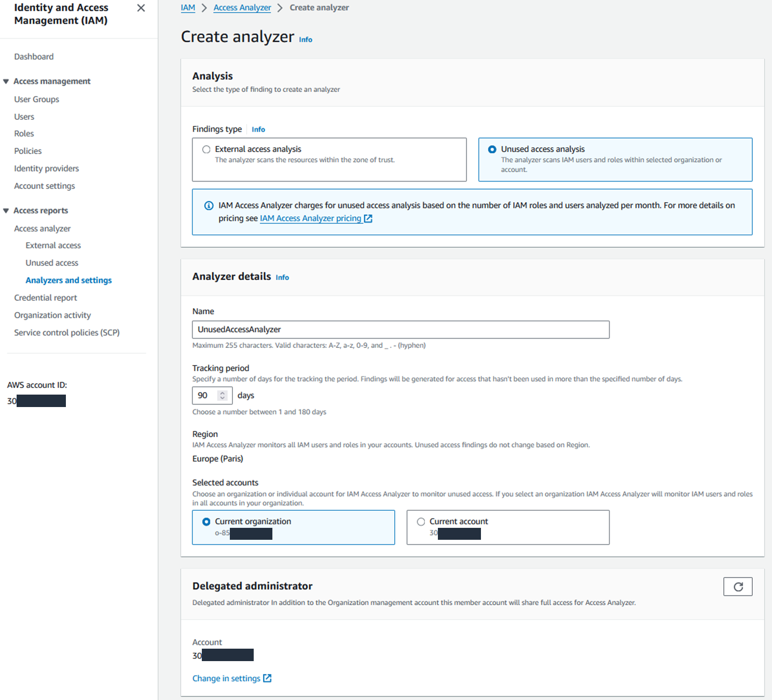Go to Service control policies (SCP)
This screenshot has width=772, height=700.
pyautogui.click(x=67, y=332)
